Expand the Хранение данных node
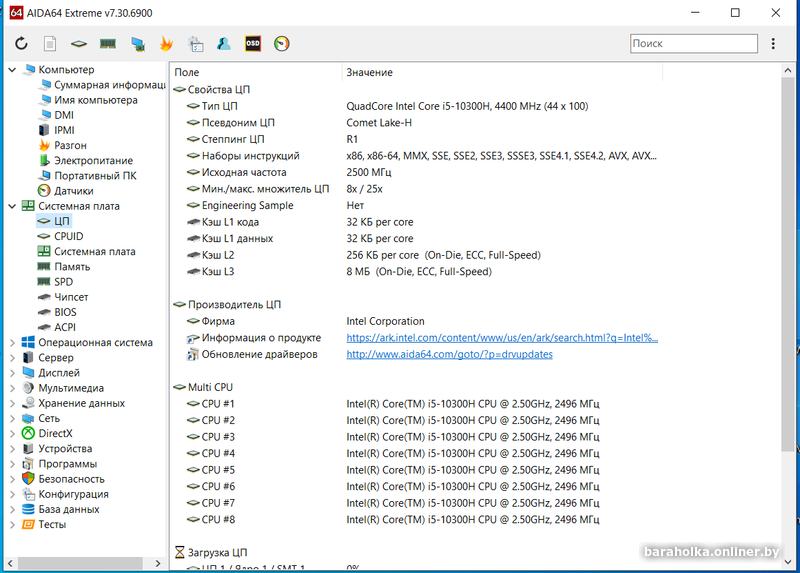This screenshot has width=800, height=573. point(13,403)
